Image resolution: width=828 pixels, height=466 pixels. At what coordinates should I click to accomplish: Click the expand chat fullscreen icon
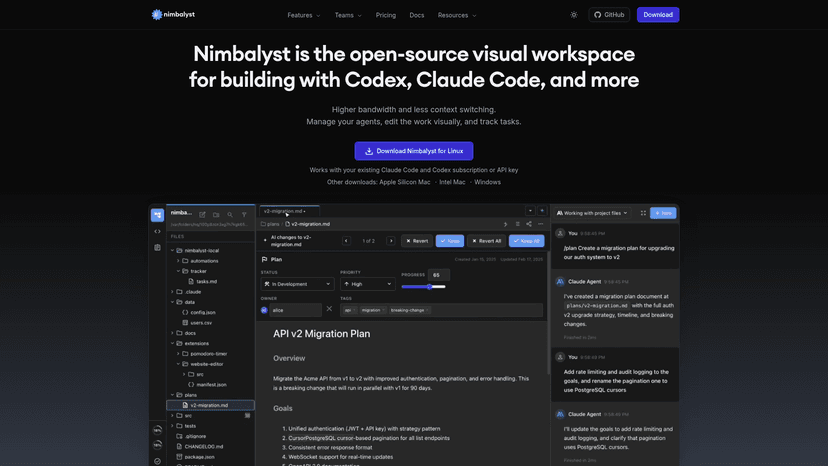[x=643, y=213]
